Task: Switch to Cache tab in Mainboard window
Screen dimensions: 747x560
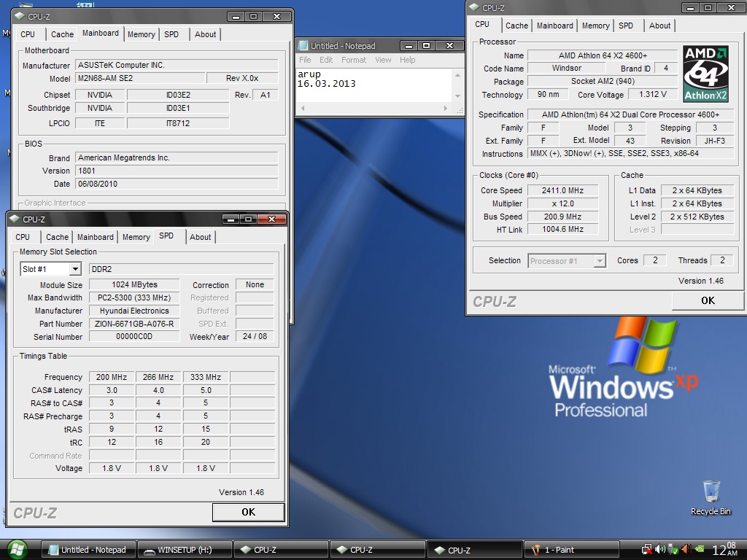Action: point(63,34)
